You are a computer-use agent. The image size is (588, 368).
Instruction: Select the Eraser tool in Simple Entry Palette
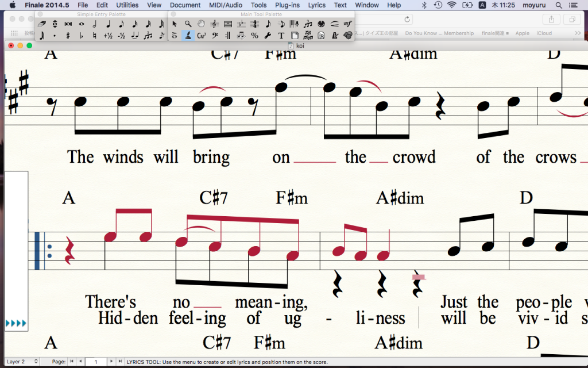click(41, 24)
